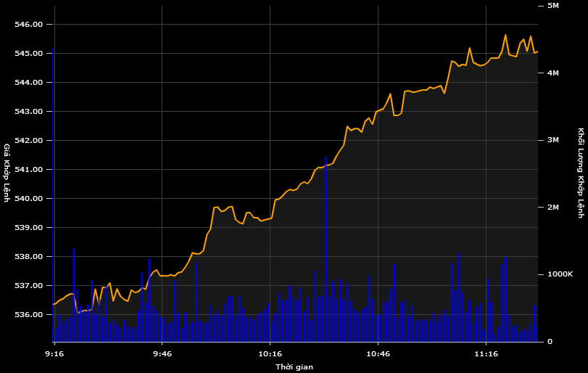588x373 pixels.
Task: Click the 5M volume axis label
Action: point(553,6)
